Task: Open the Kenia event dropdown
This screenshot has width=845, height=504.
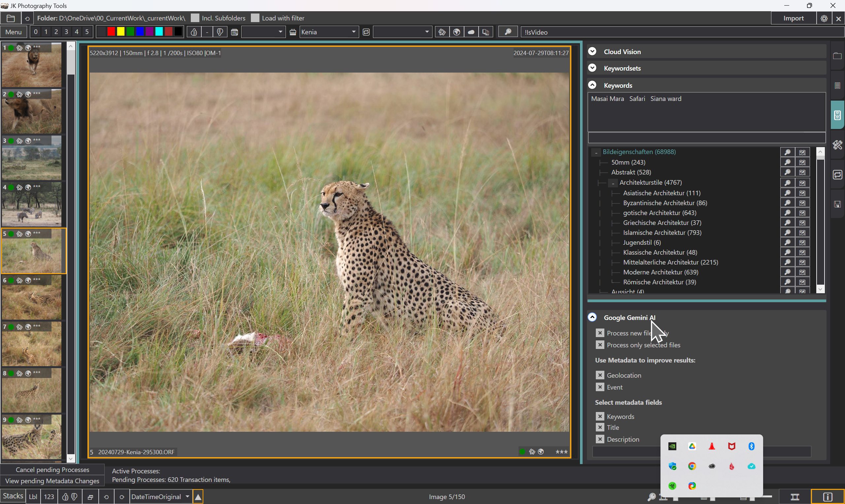Action: click(x=329, y=32)
